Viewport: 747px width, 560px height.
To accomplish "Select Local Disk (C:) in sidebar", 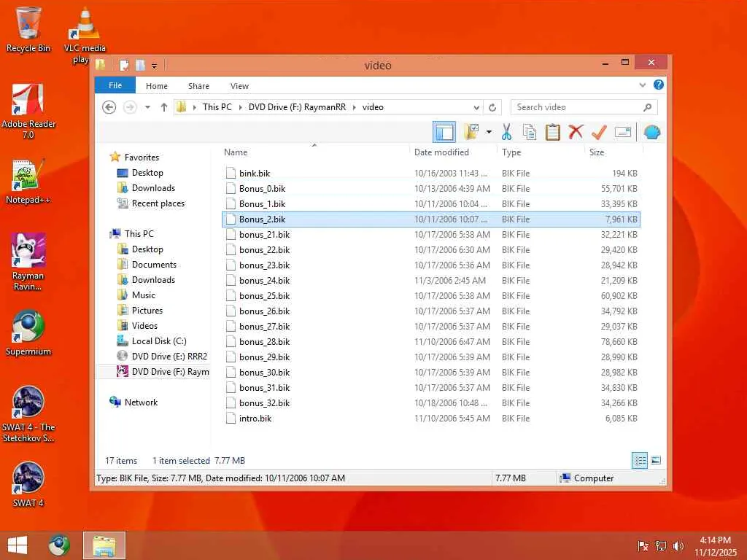I will [x=158, y=341].
